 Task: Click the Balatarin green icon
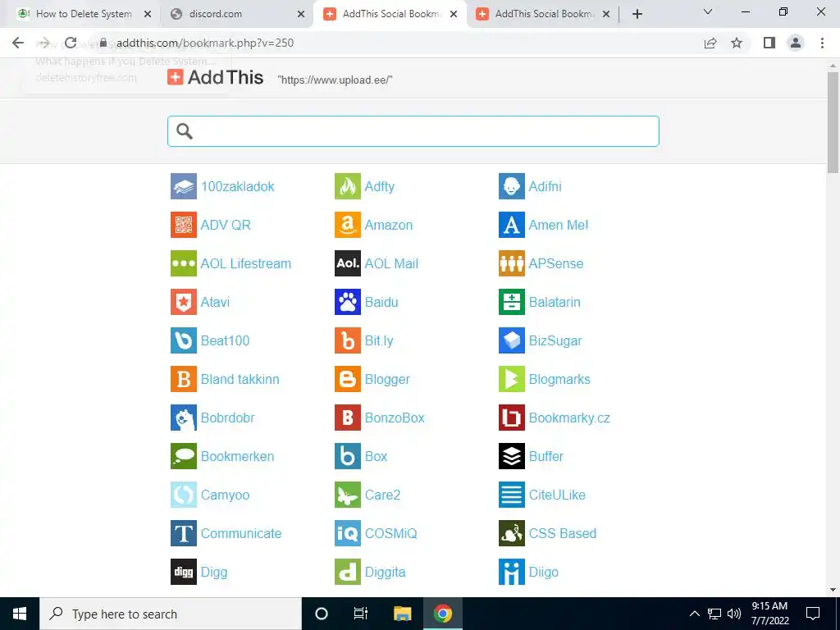[511, 302]
